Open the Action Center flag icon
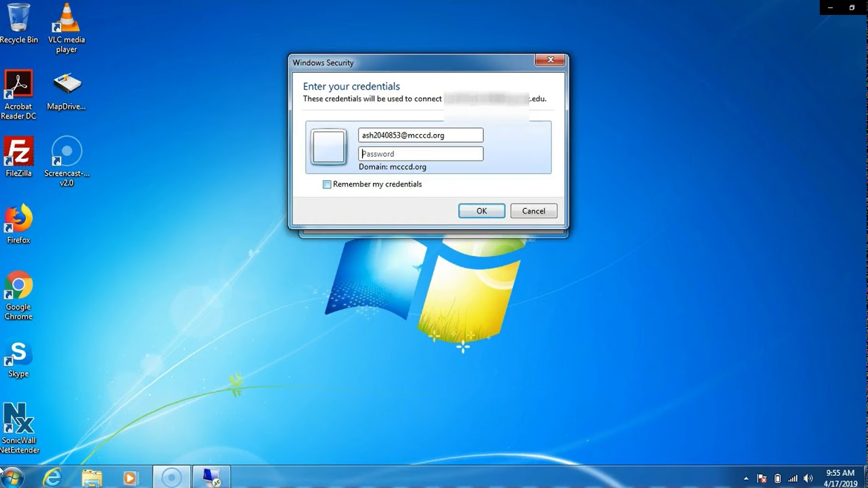This screenshot has height=488, width=868. [762, 479]
